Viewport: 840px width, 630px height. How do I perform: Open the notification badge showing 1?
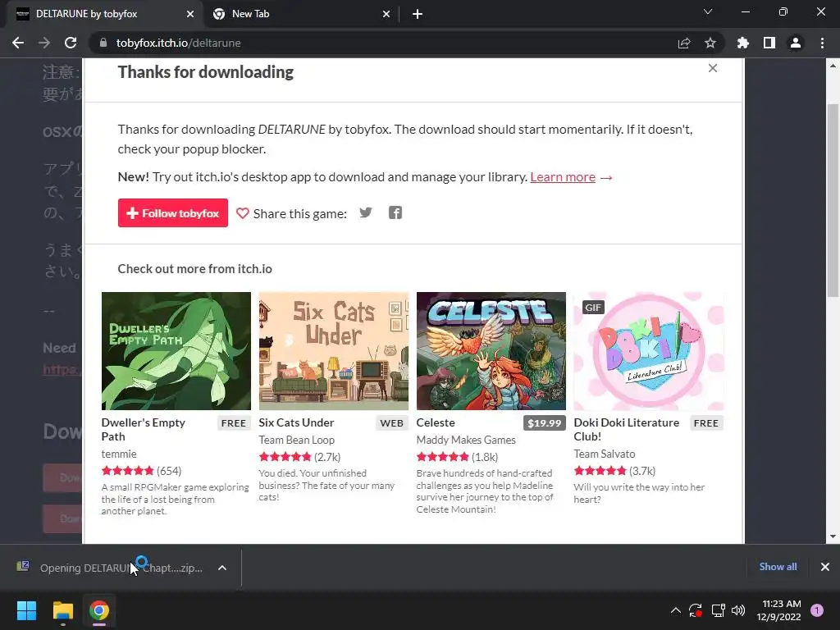(x=817, y=610)
